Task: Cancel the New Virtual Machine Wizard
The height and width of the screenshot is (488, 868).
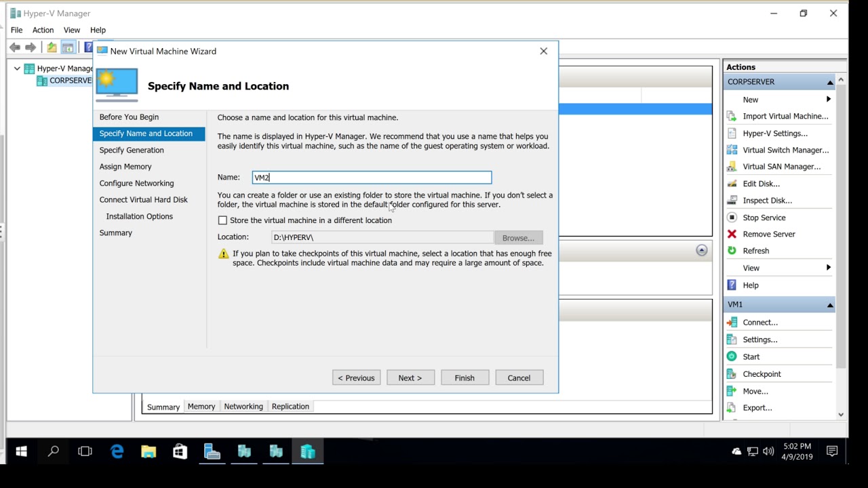Action: (x=519, y=378)
